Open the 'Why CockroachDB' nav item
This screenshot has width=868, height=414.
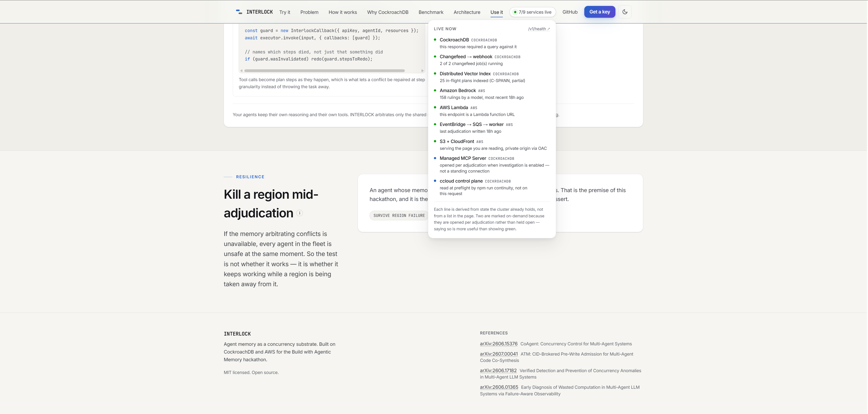(387, 12)
